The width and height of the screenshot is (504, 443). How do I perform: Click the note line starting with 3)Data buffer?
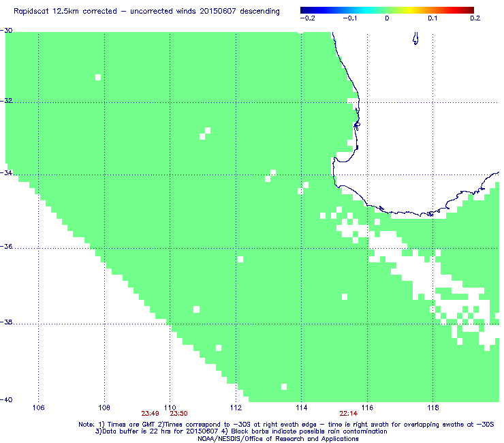241,431
